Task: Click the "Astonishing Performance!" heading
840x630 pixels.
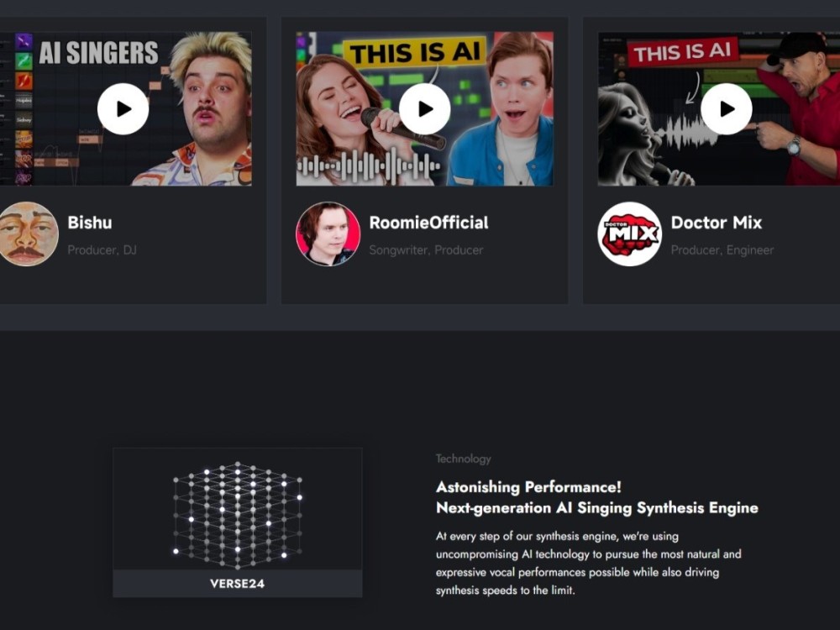Action: click(528, 487)
